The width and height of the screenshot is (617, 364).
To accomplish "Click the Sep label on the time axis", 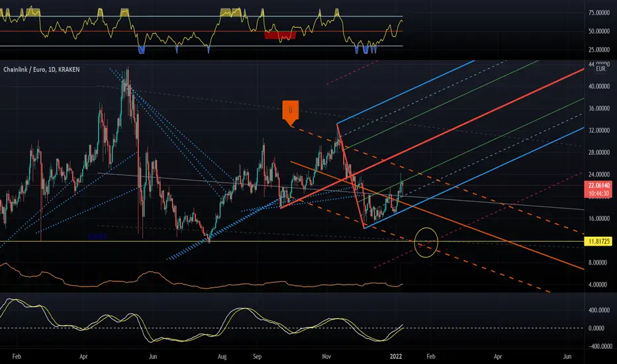I will pos(257,357).
